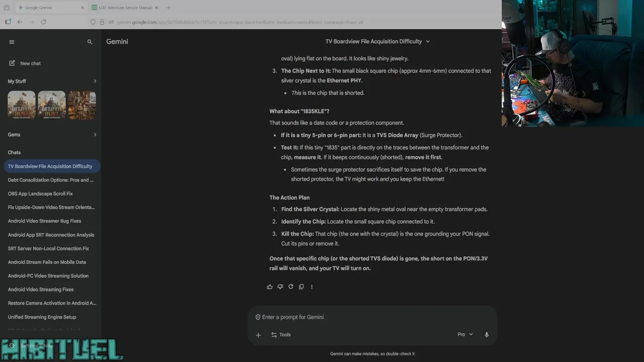Click the tracking protection shield icon
The height and width of the screenshot is (362, 644).
93,22
